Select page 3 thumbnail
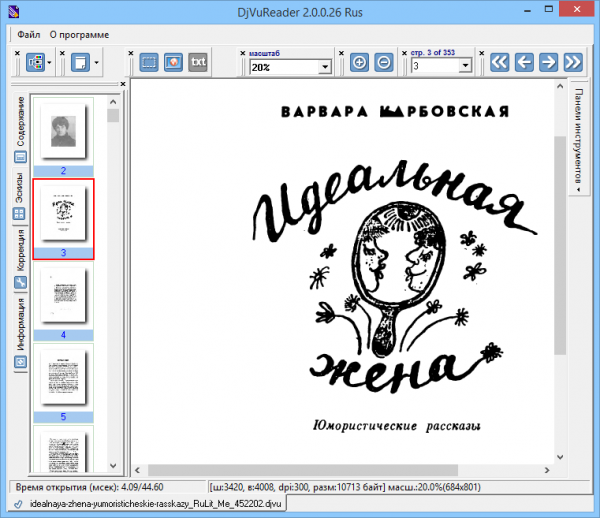The width and height of the screenshot is (600, 518). [64, 219]
